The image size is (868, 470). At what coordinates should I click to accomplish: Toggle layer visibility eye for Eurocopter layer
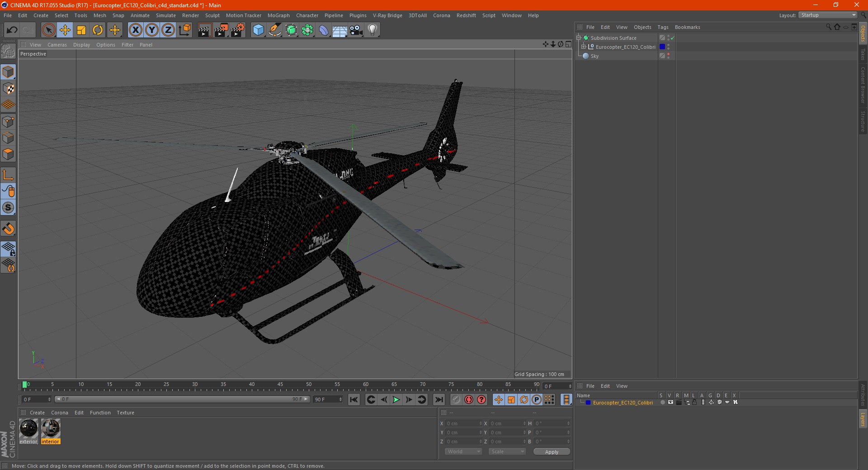pos(670,402)
